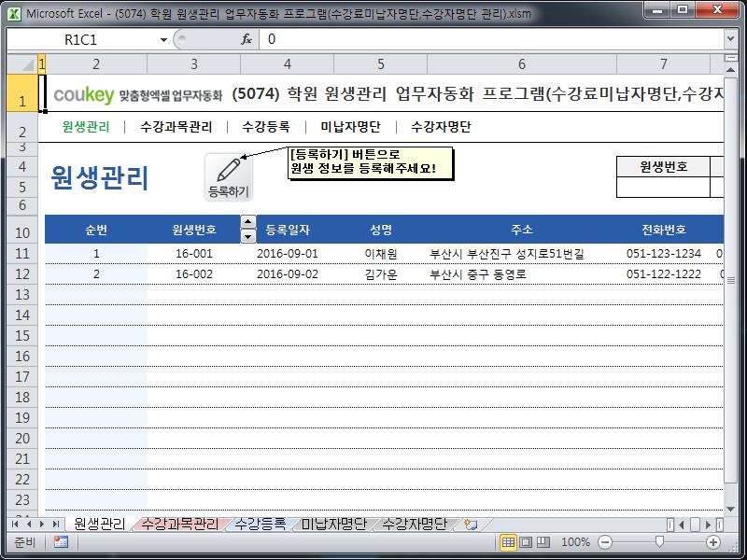Open the 미납자명단 navigation link
This screenshot has height=560, width=747.
click(351, 127)
